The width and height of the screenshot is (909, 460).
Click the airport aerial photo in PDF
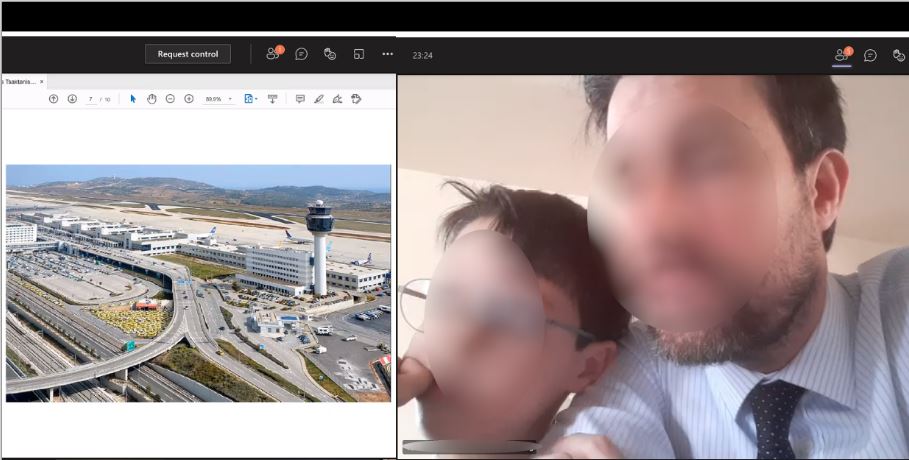[x=198, y=283]
